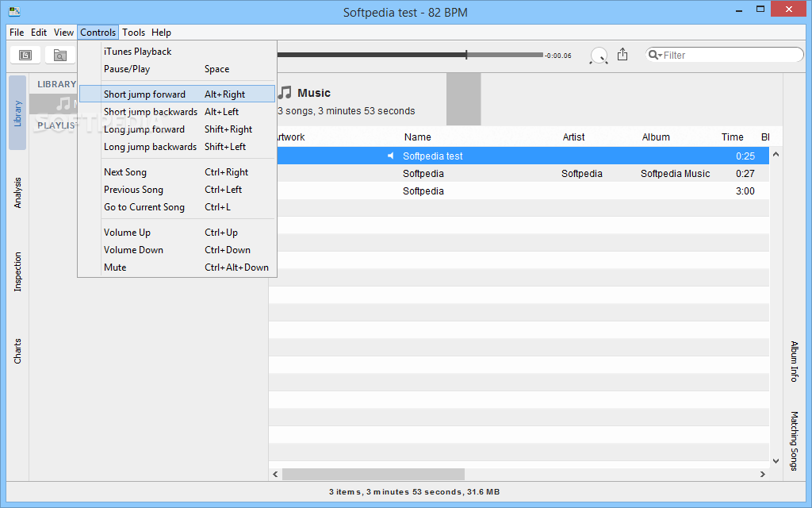Click the tempo tap magnifier icon
The height and width of the screenshot is (508, 812).
(599, 56)
